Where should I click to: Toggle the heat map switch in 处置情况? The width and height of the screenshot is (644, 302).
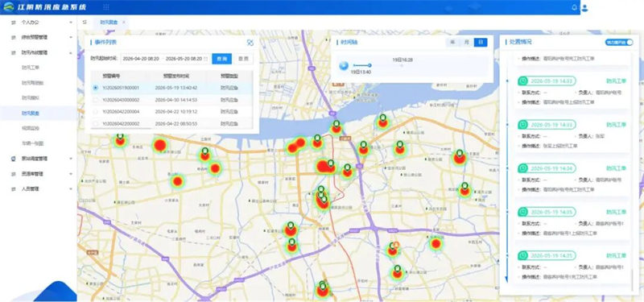click(619, 43)
